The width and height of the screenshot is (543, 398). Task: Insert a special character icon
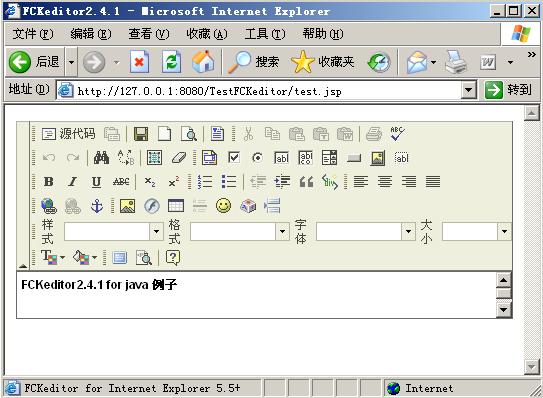pos(248,206)
